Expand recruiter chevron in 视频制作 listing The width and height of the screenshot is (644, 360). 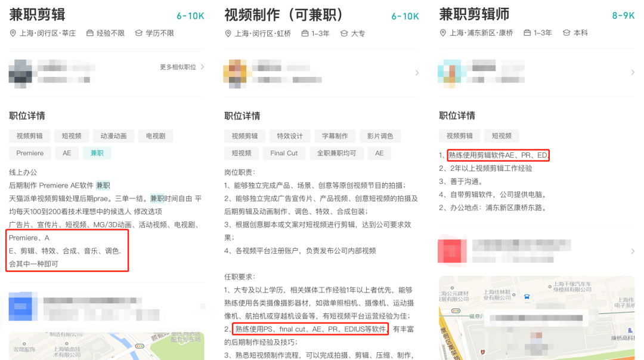[x=417, y=73]
